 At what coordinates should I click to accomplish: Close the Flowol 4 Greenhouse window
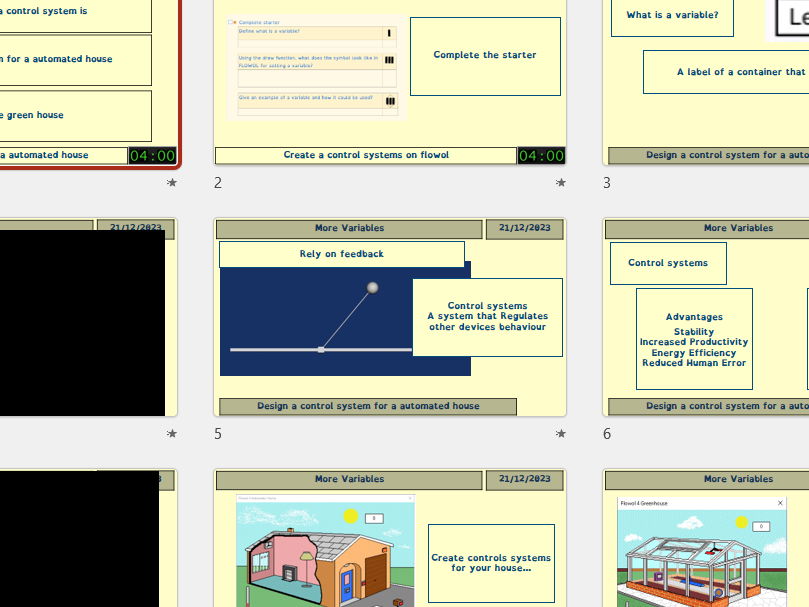[x=780, y=503]
